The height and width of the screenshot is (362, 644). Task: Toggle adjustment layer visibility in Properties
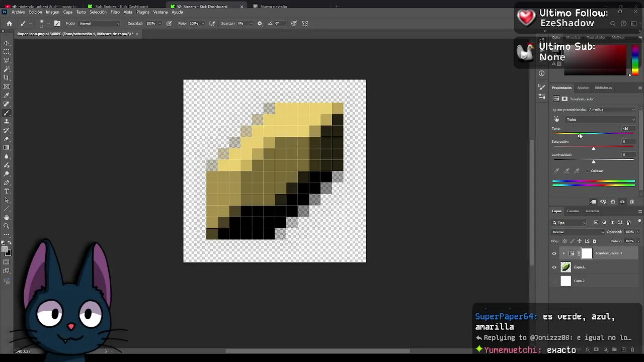point(622,202)
